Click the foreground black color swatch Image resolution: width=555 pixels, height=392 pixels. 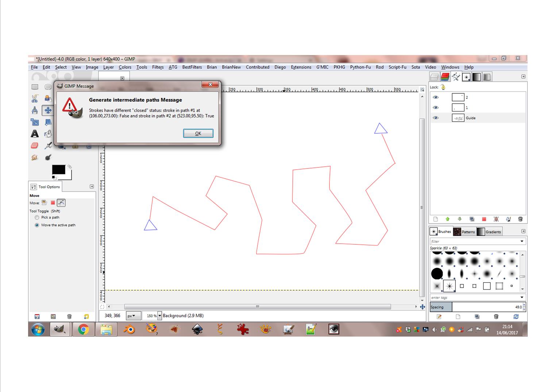(x=58, y=170)
